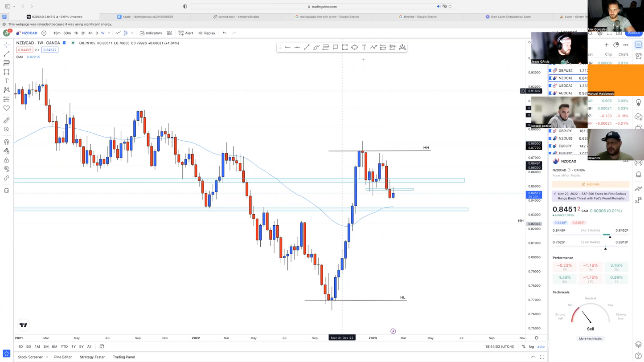Click the More technicals button

pos(590,338)
